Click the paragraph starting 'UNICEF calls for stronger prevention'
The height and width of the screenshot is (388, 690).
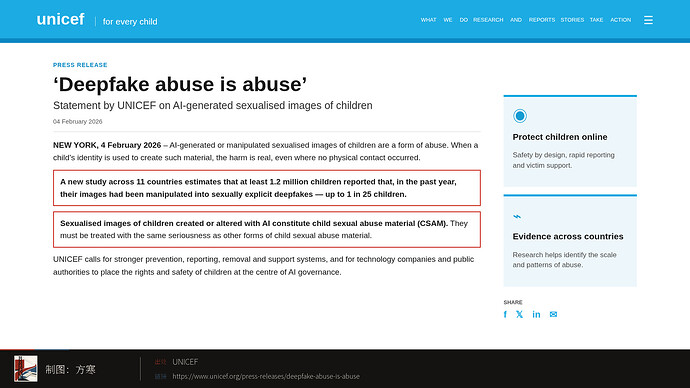(x=264, y=266)
